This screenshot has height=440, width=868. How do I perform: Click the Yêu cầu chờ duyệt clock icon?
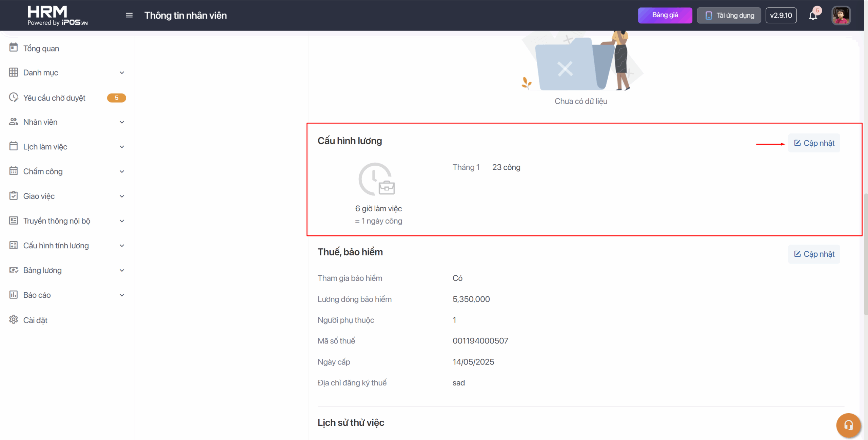(14, 98)
